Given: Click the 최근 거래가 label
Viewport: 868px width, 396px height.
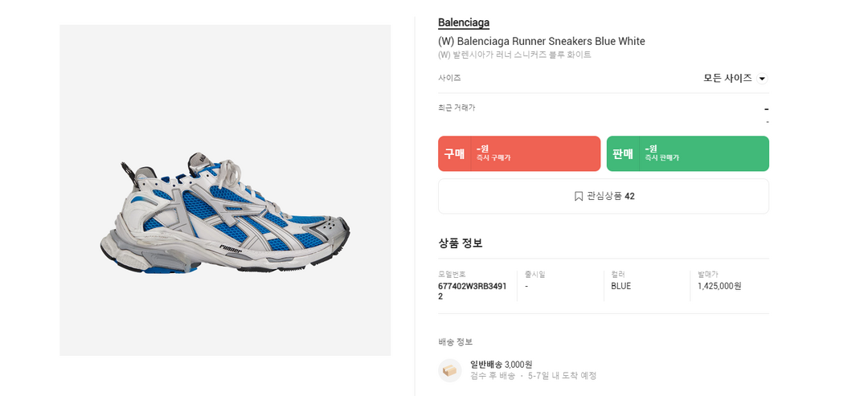Looking at the screenshot, I should coord(457,108).
